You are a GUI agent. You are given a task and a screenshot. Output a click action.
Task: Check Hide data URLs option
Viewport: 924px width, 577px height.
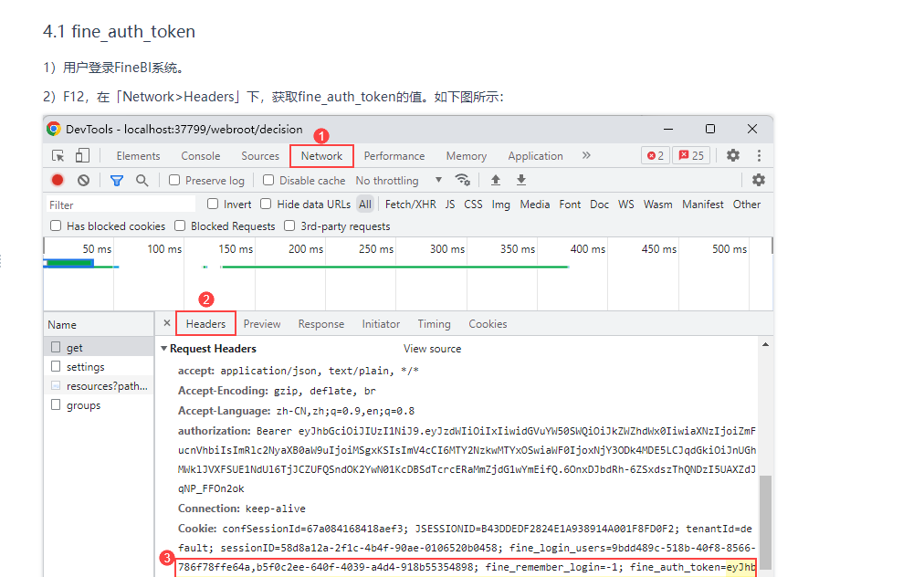tap(266, 204)
